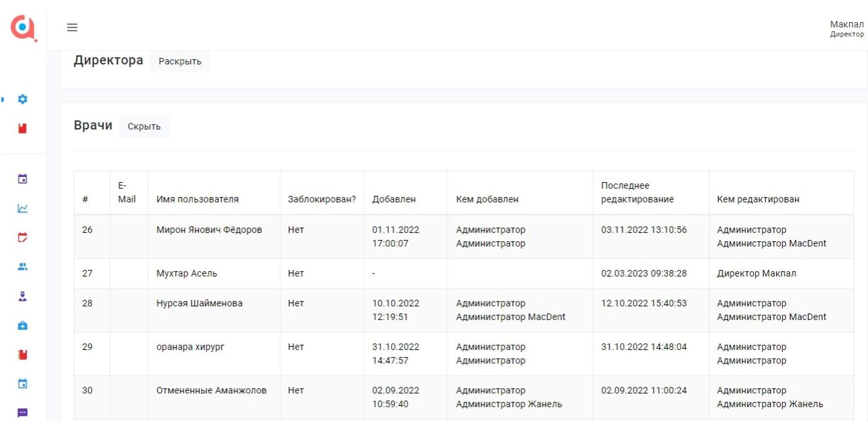Click 'Нет' blocked status for Мухтар Асель
The height and width of the screenshot is (430, 868).
pyautogui.click(x=296, y=273)
